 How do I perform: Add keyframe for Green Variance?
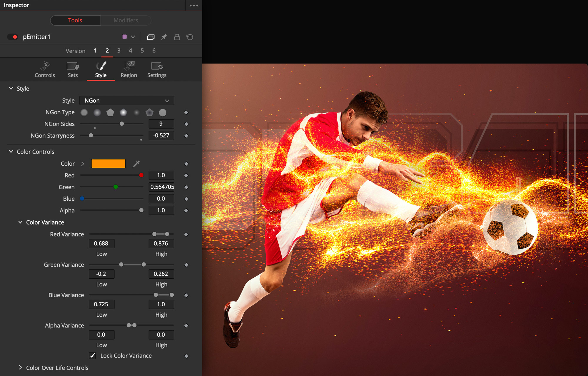click(x=186, y=265)
